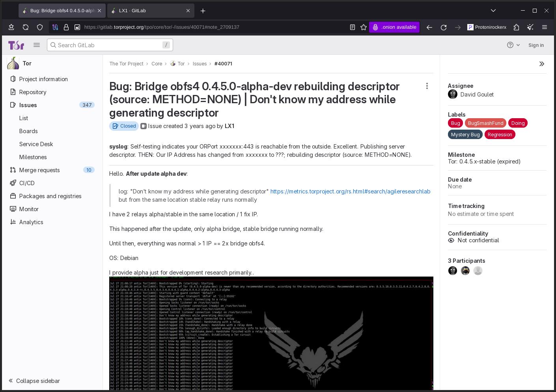
Task: Open Merge requests in the sidebar
Action: pyautogui.click(x=39, y=170)
